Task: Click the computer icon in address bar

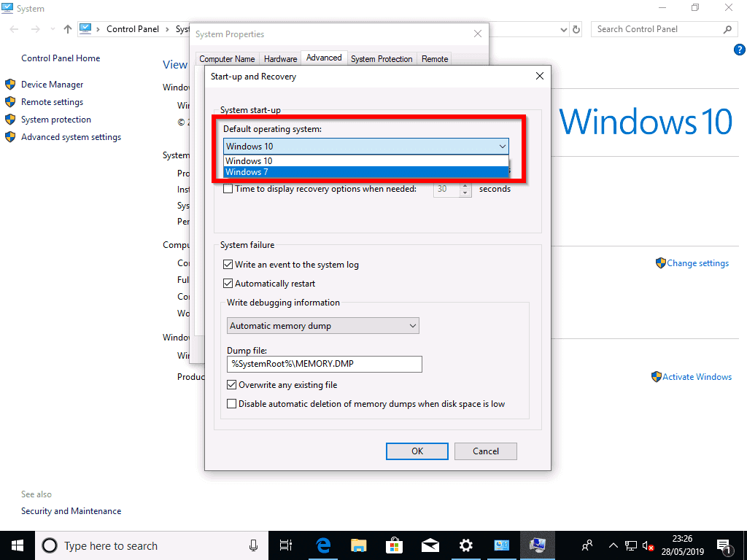Action: pos(85,28)
